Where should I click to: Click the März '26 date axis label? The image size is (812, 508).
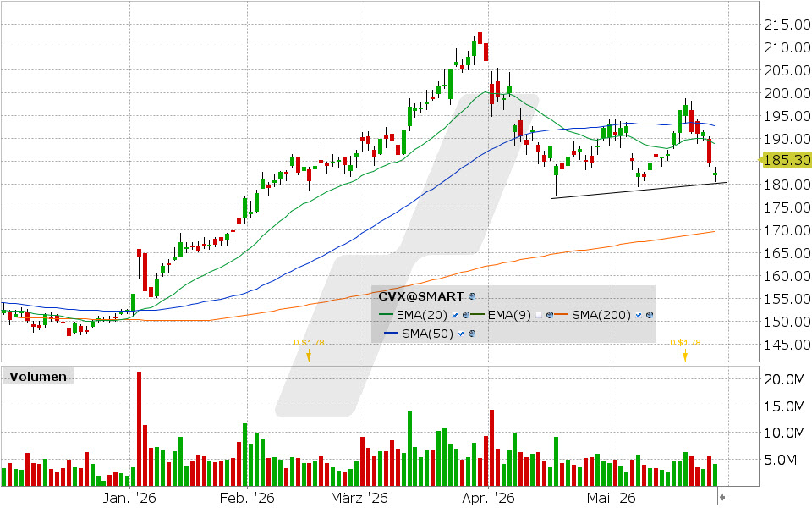click(x=359, y=499)
